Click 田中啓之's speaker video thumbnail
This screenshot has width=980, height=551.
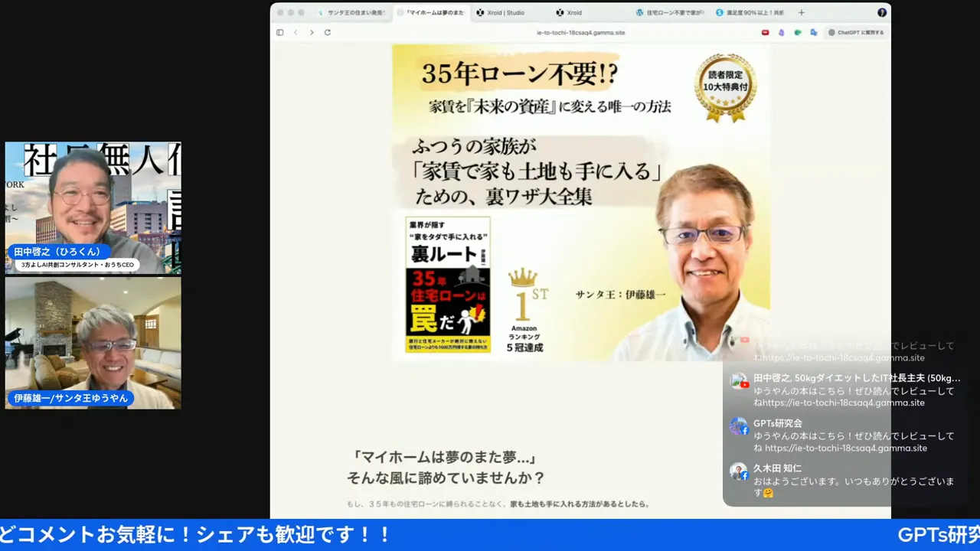92,207
